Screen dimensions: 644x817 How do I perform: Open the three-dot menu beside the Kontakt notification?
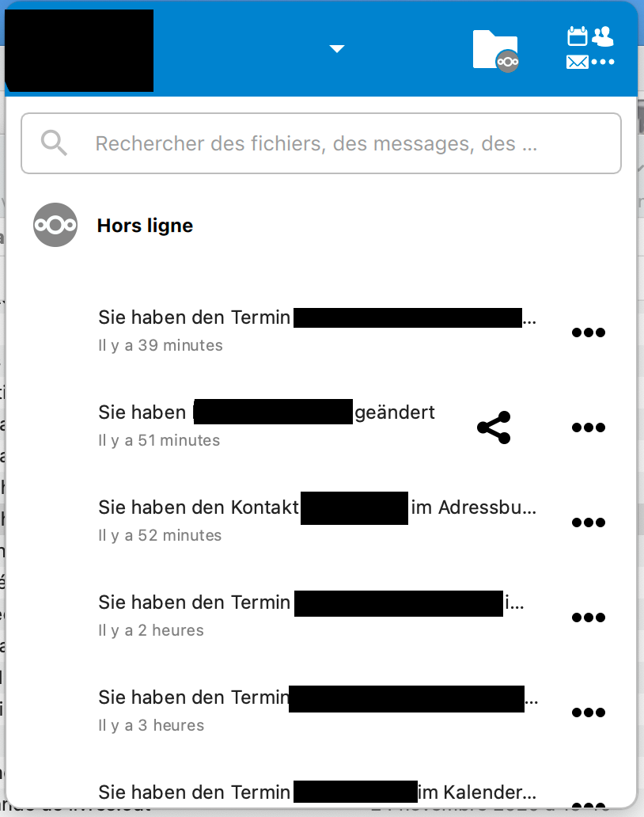click(589, 522)
